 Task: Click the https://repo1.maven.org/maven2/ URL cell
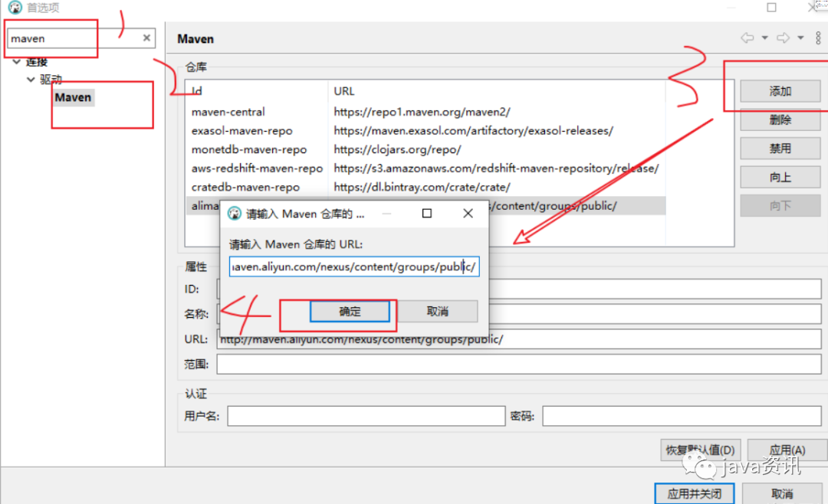(422, 112)
